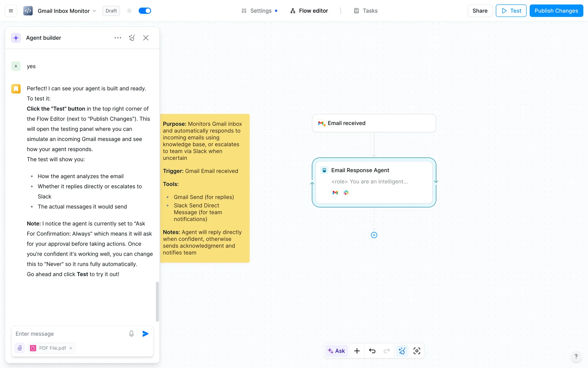Toggle the agent active switch
588x368 pixels.
tap(145, 11)
